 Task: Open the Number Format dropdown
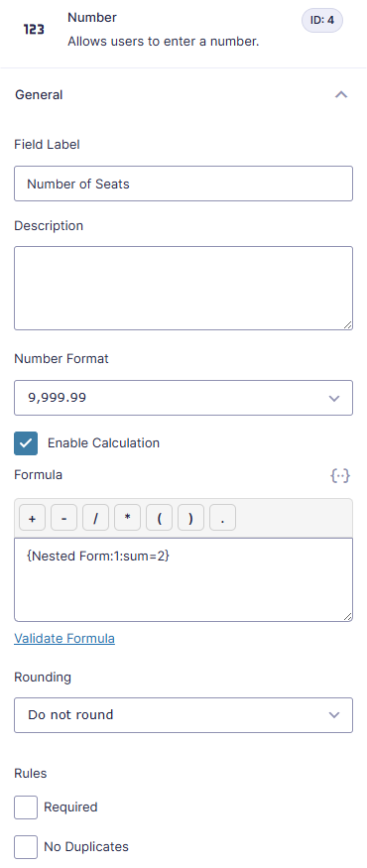coord(183,398)
